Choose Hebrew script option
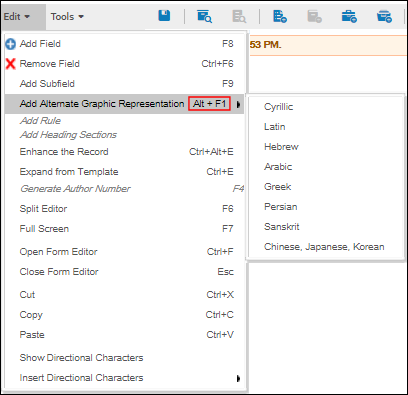 click(326, 147)
